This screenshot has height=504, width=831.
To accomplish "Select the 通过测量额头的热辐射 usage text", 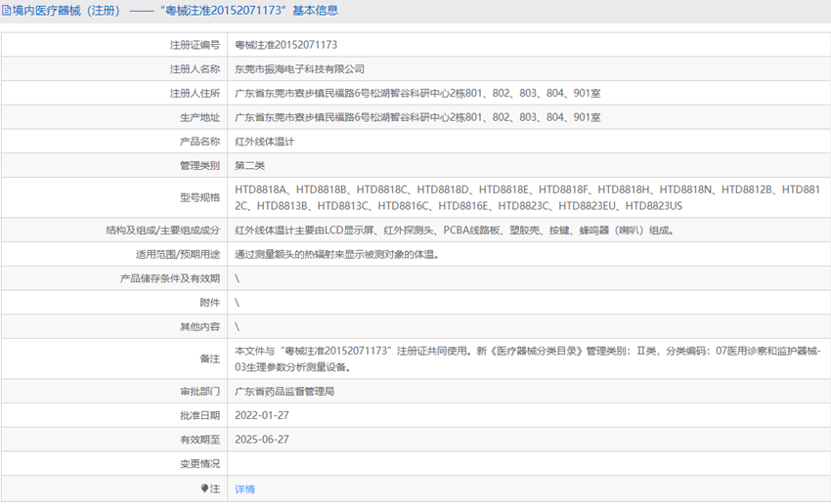I will coord(337,255).
